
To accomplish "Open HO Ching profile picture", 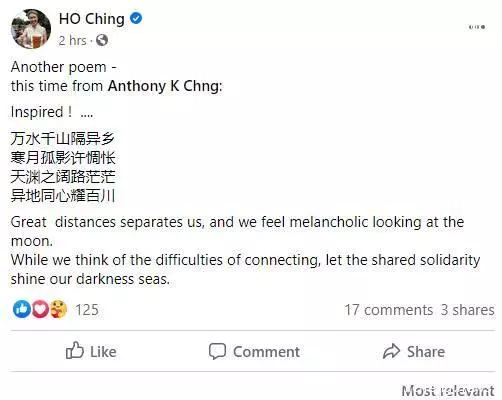I will (31, 29).
